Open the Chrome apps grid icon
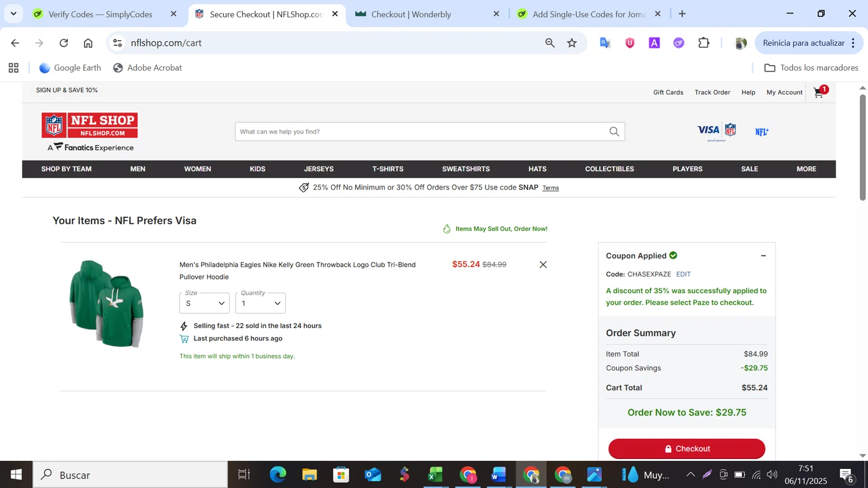The height and width of the screenshot is (488, 868). pos(14,68)
